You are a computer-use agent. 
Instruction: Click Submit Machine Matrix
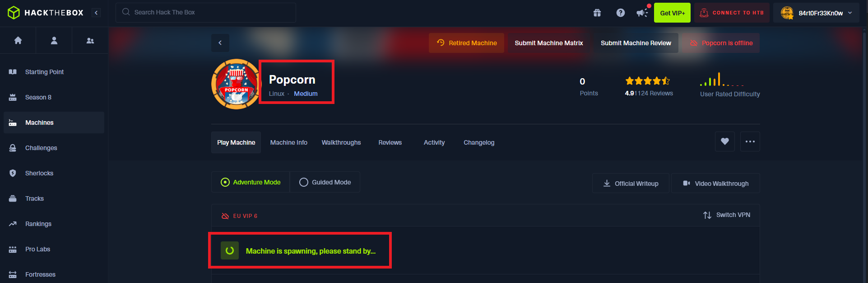pyautogui.click(x=549, y=43)
